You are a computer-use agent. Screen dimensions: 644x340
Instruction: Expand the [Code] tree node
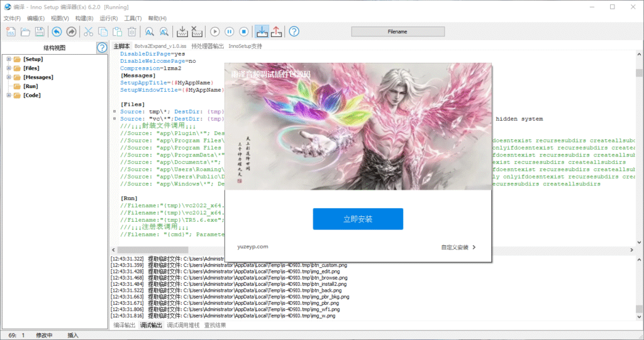(9, 96)
